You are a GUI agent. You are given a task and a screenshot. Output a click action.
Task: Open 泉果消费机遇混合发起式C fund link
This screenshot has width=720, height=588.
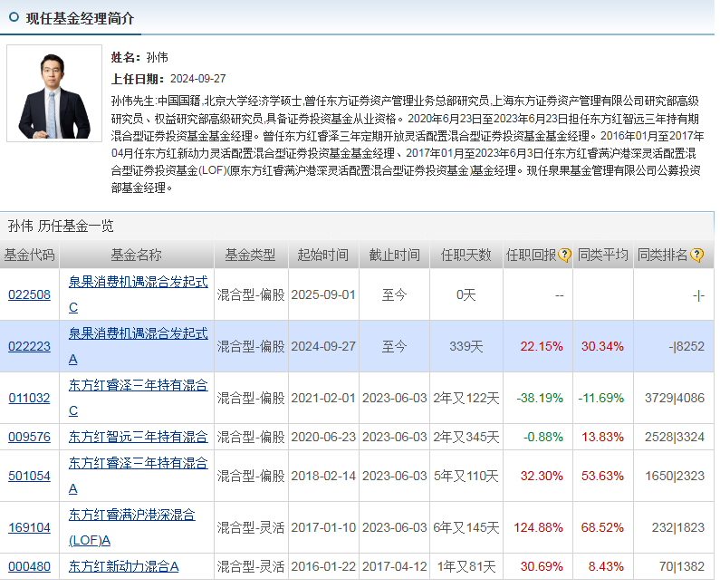[x=138, y=294]
